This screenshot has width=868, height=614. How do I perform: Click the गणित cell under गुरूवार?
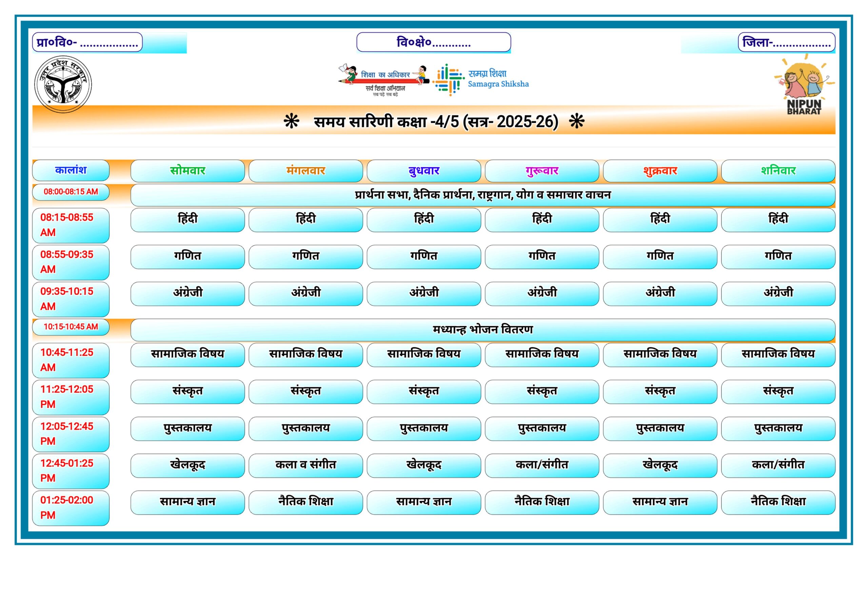(542, 257)
